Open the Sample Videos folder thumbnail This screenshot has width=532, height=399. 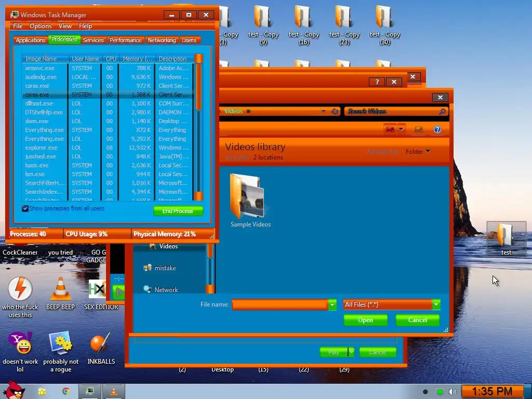(x=250, y=200)
